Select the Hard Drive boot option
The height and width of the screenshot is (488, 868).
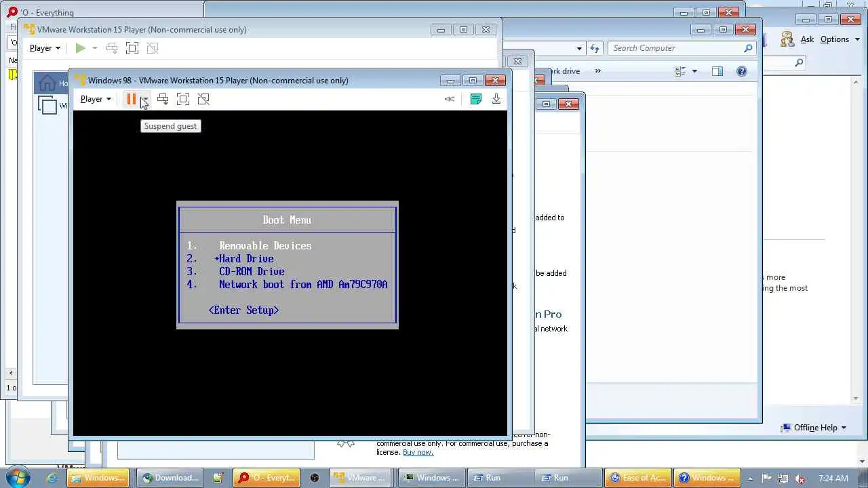244,259
